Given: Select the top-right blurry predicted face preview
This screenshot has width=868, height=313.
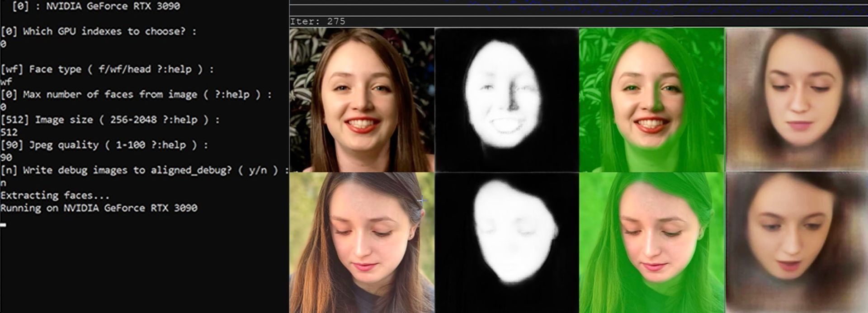Looking at the screenshot, I should [797, 100].
